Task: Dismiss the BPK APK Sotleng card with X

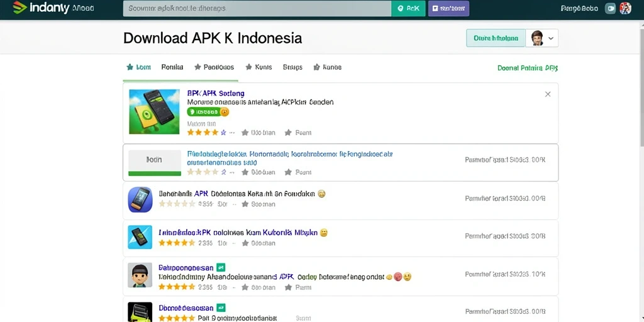Action: tap(548, 94)
